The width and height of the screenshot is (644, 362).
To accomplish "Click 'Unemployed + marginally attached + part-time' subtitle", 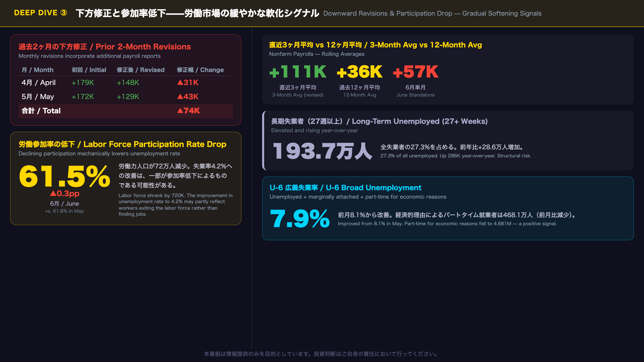I will click(358, 197).
